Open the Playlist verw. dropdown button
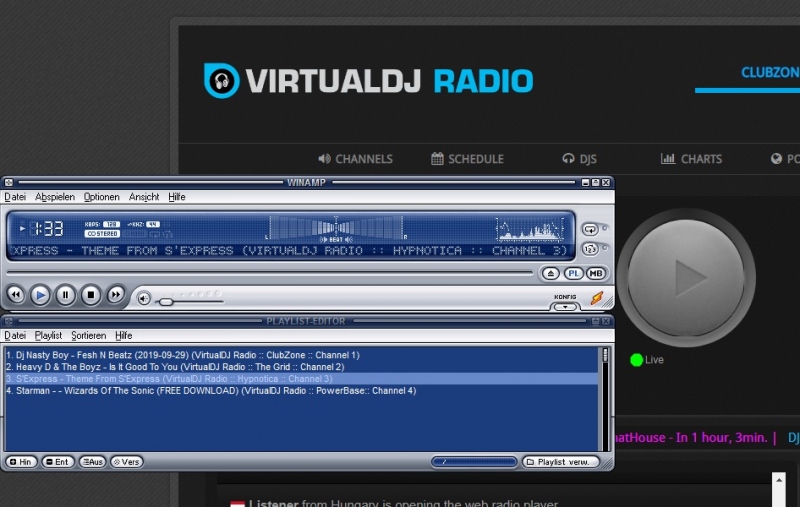The width and height of the screenshot is (800, 507). coord(560,462)
